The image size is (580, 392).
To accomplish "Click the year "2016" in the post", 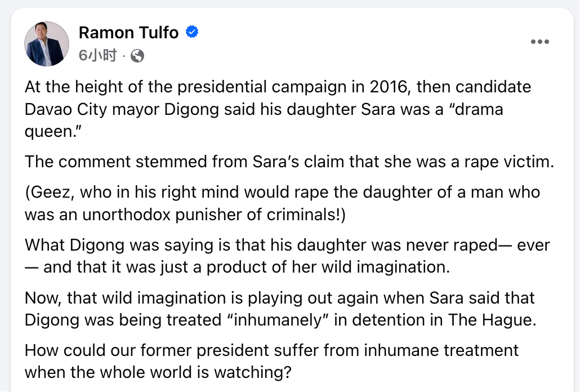I will point(390,87).
